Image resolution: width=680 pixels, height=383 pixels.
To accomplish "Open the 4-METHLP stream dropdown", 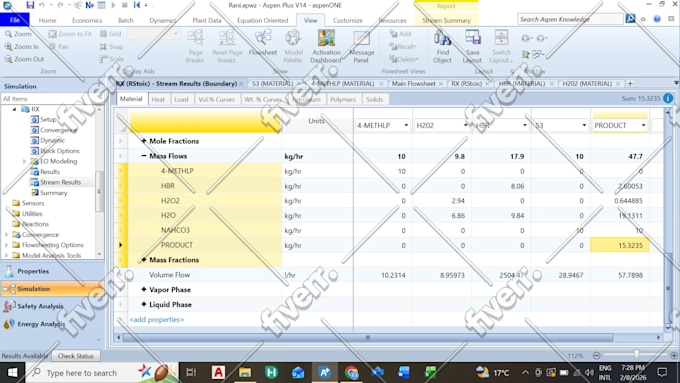I will [406, 125].
